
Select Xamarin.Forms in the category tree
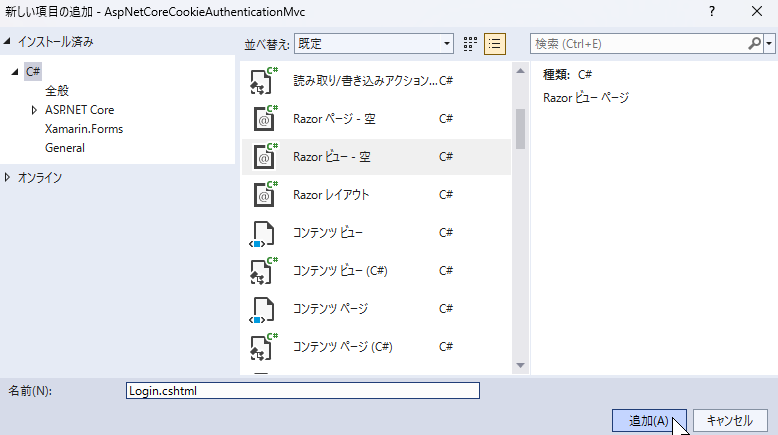[x=84, y=129]
